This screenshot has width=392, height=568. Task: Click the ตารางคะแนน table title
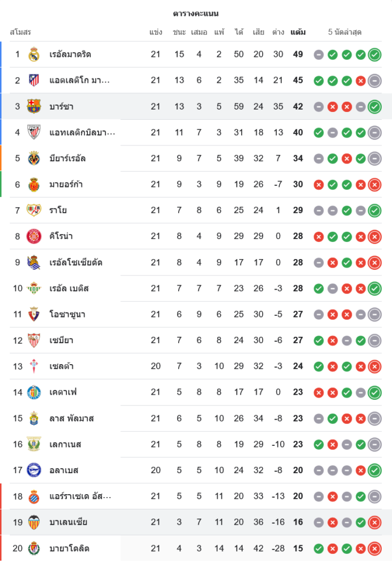[x=196, y=13]
